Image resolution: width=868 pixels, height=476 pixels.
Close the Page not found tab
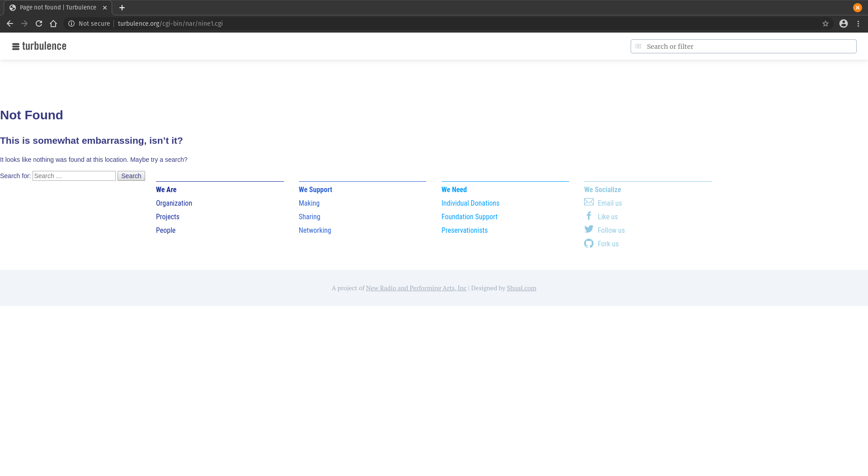[x=105, y=8]
